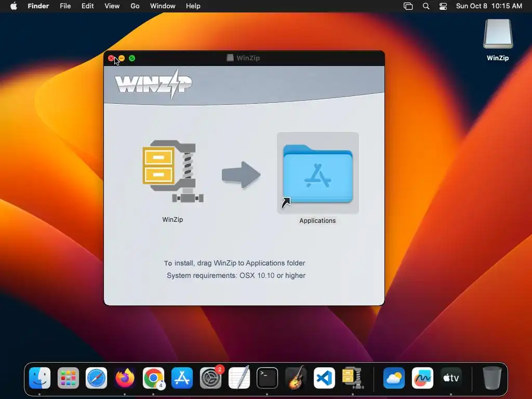Open Control Center in menu bar
532x399 pixels.
pos(443,6)
